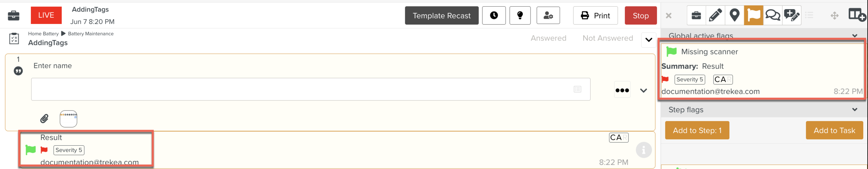Click the Battery Maintenance breadcrumb
Viewport: 868px width, 169px height.
pos(91,34)
